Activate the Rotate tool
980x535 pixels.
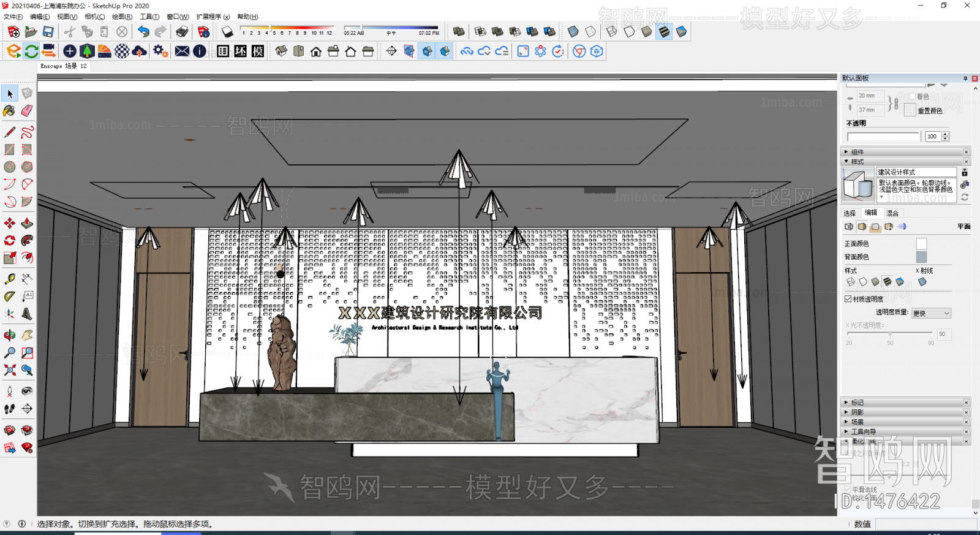(10, 240)
